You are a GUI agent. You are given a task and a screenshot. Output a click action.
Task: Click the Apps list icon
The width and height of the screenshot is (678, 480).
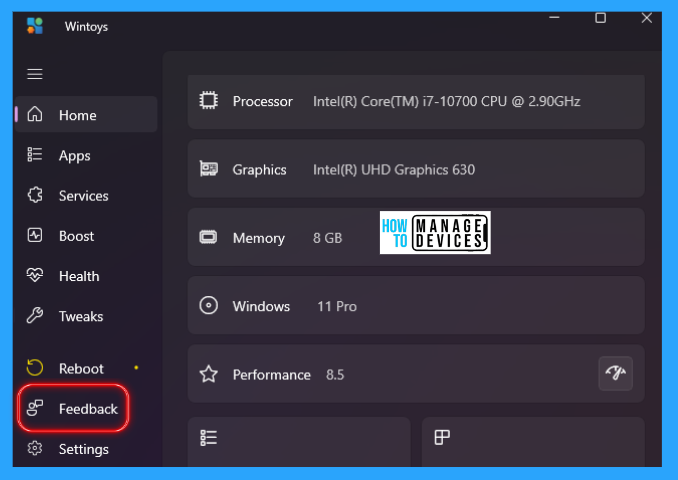35,154
